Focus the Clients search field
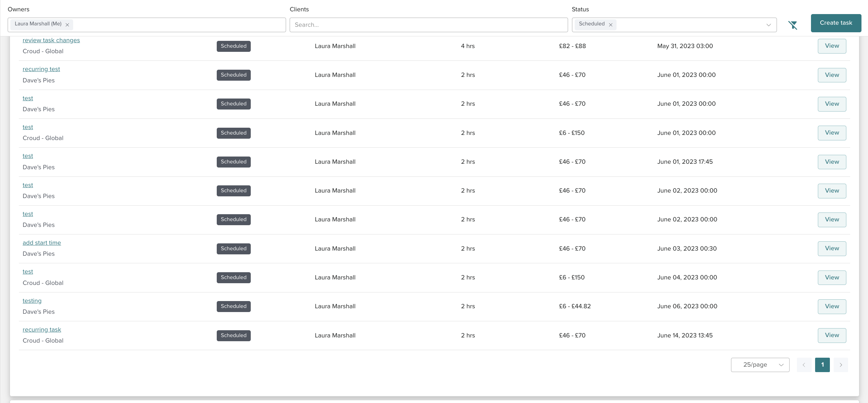The width and height of the screenshot is (868, 403). [x=428, y=25]
